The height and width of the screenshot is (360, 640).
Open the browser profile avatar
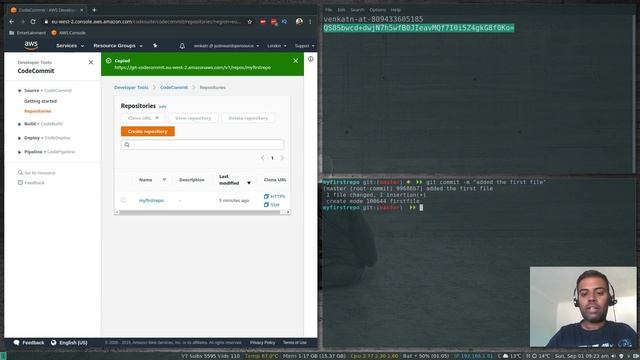299,22
